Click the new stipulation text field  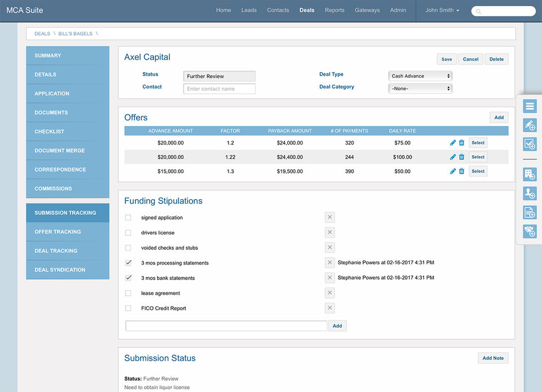pyautogui.click(x=226, y=325)
